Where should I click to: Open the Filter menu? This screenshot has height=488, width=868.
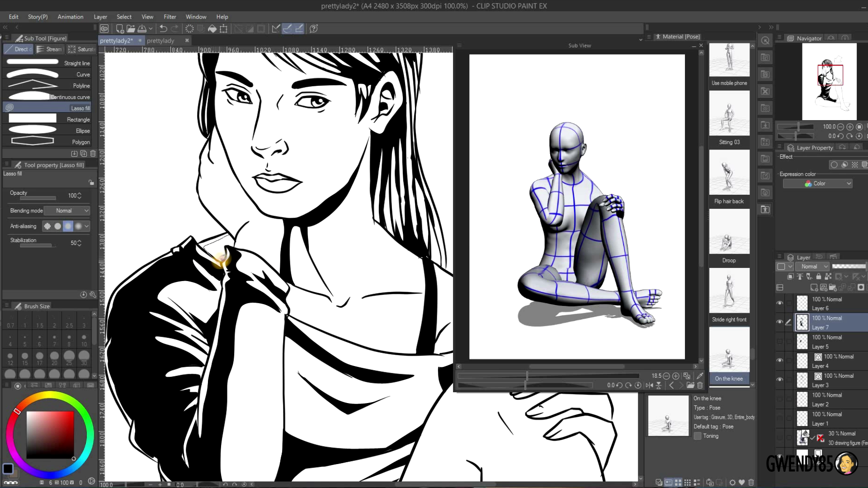point(170,17)
